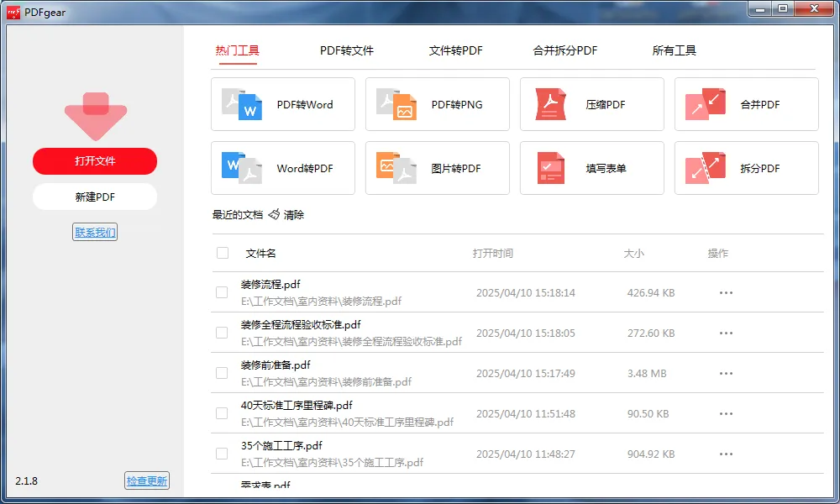Click the version number 2.1.8
840x504 pixels.
click(26, 481)
